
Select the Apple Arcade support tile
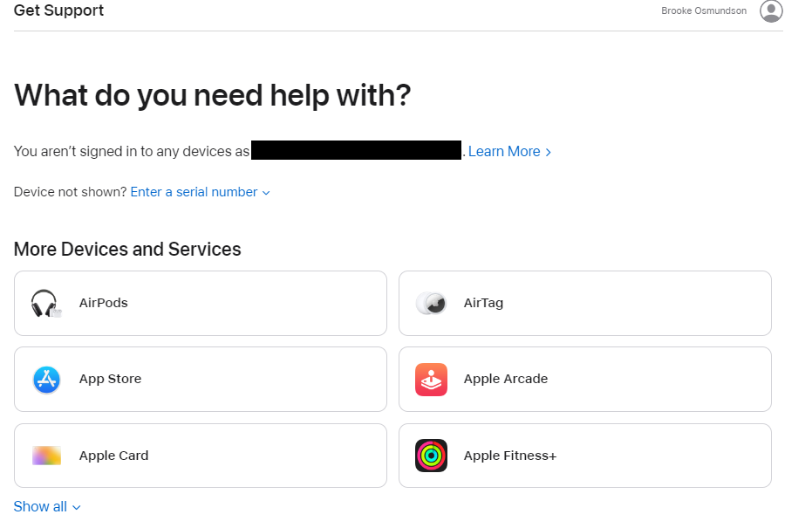click(584, 379)
